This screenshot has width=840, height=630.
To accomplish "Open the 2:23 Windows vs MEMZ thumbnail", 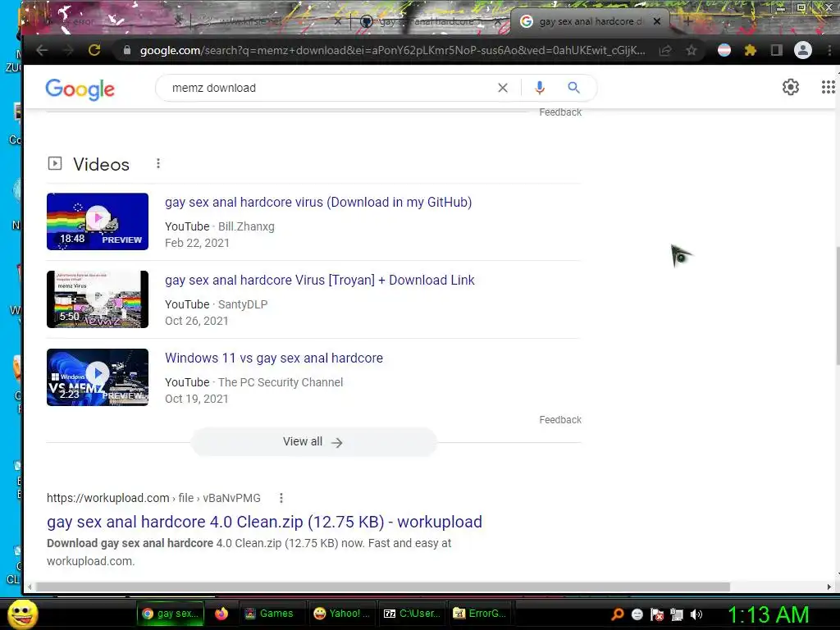I will [98, 377].
